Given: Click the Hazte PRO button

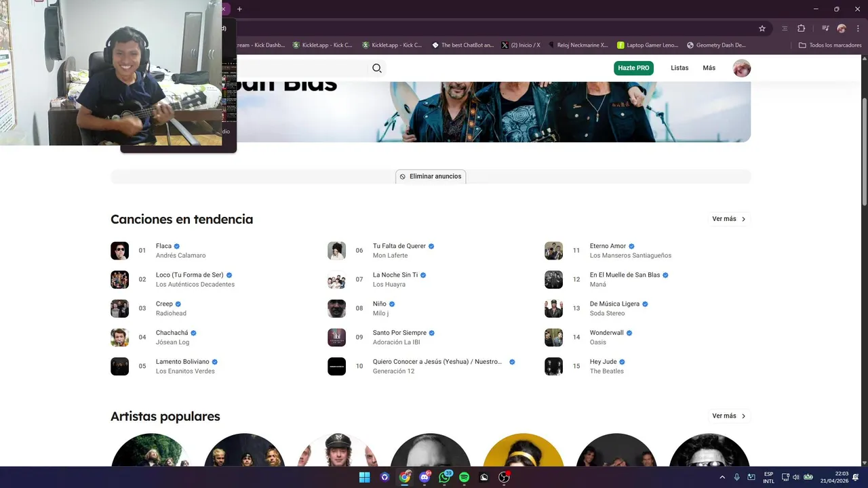Looking at the screenshot, I should (x=633, y=68).
